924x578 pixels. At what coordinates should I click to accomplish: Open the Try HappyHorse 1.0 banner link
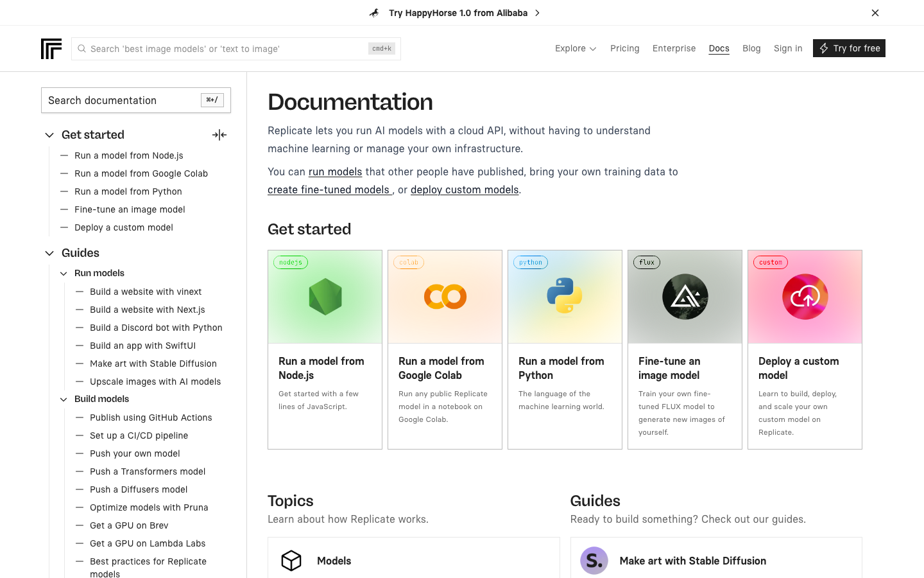click(x=458, y=13)
